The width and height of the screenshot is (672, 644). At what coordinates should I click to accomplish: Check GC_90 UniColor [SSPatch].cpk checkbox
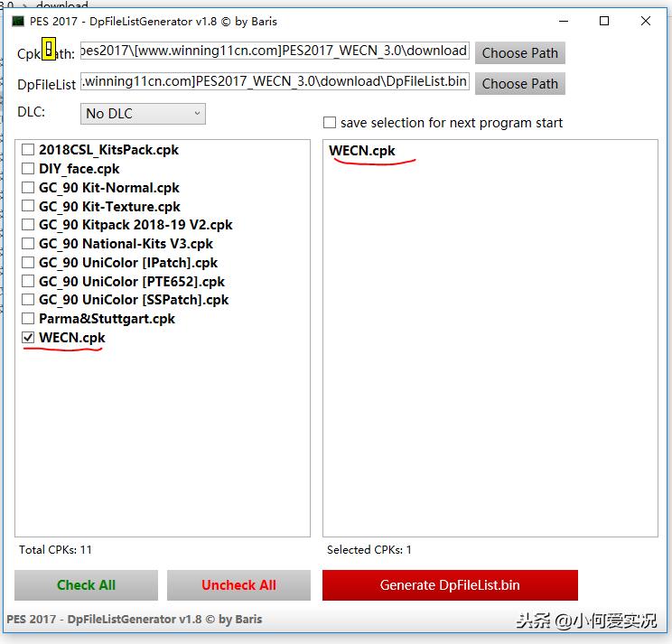coord(28,300)
